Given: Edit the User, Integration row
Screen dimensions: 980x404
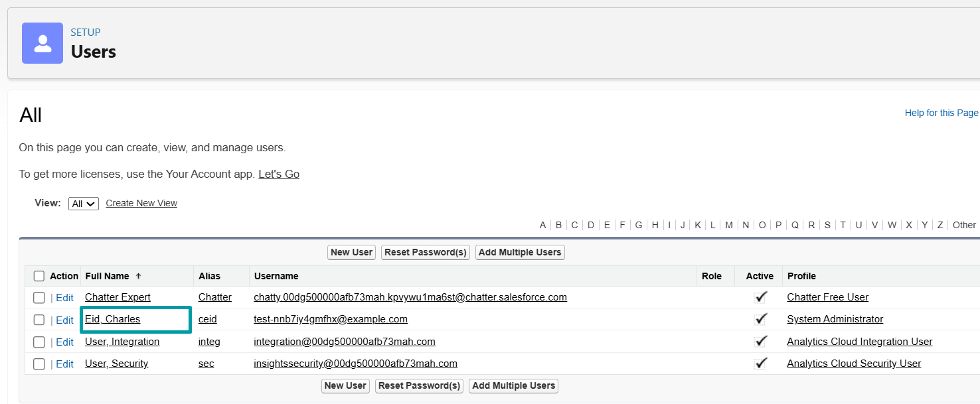Looking at the screenshot, I should (64, 342).
